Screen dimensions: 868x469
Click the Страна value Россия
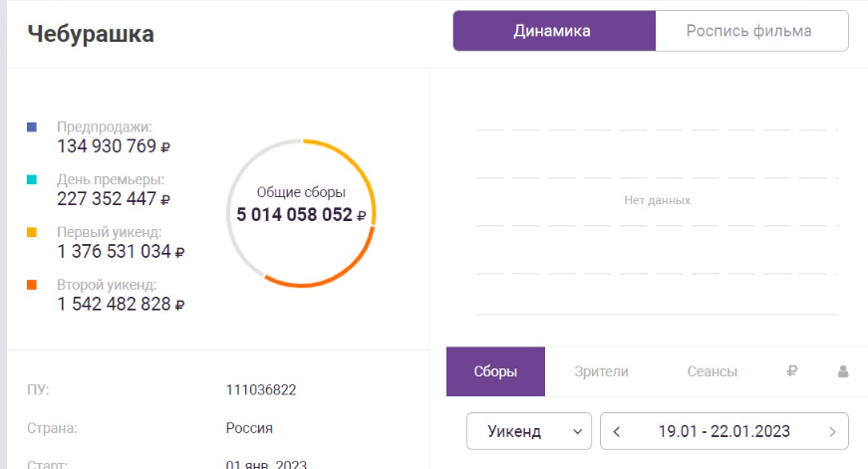[249, 428]
